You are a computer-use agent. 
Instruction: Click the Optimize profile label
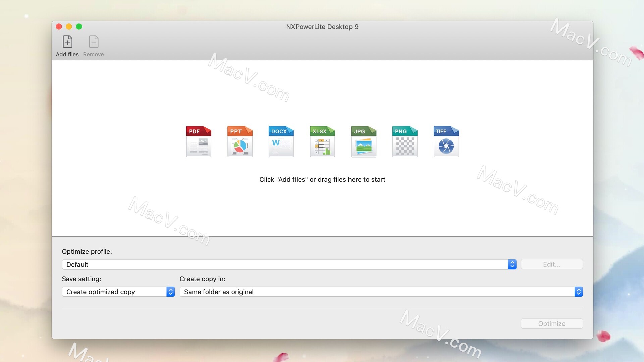coord(87,252)
